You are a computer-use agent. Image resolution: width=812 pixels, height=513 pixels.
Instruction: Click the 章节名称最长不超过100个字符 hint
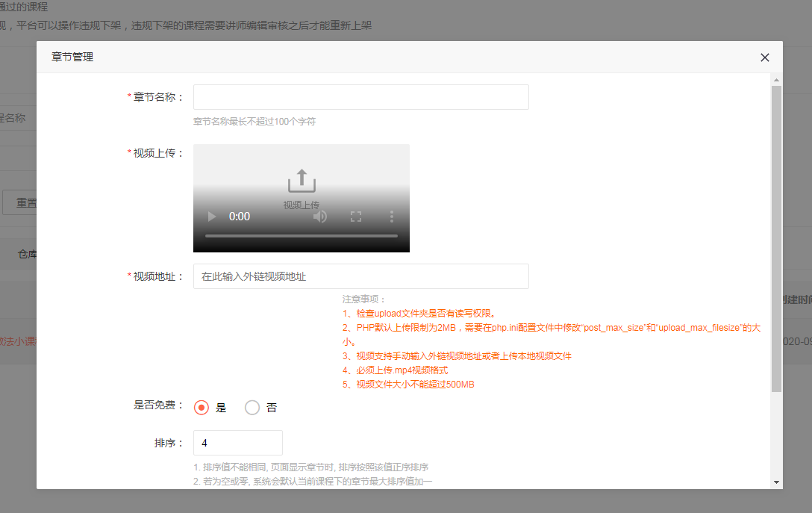(x=254, y=121)
